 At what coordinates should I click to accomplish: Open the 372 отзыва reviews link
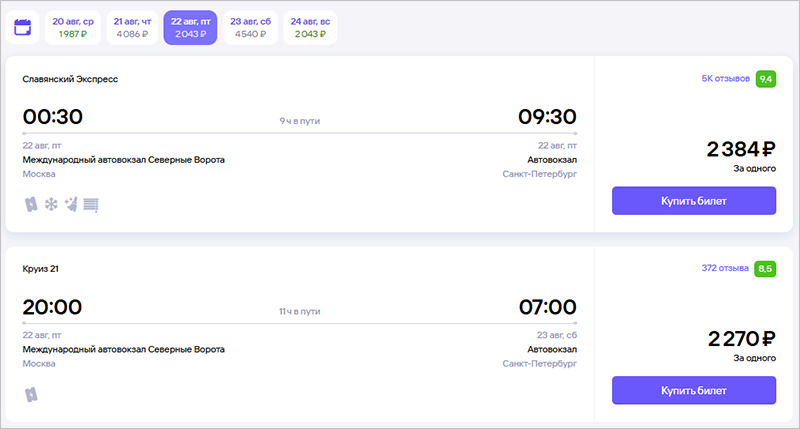(x=724, y=268)
